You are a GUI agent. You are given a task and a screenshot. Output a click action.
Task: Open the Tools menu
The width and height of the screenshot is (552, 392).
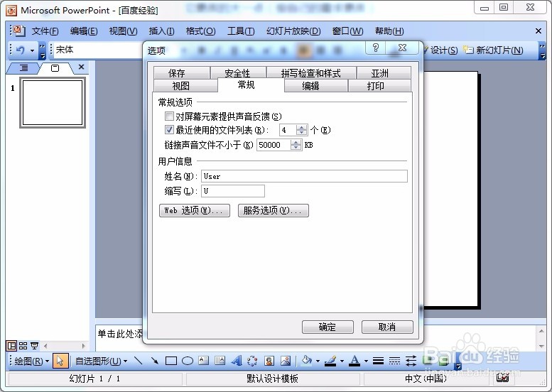tap(241, 31)
